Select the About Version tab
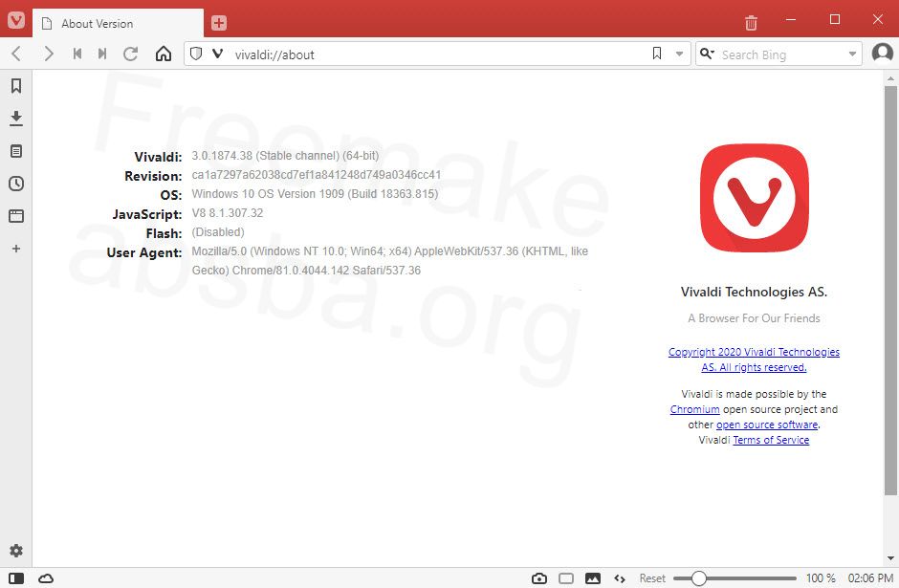This screenshot has width=899, height=588. click(118, 24)
